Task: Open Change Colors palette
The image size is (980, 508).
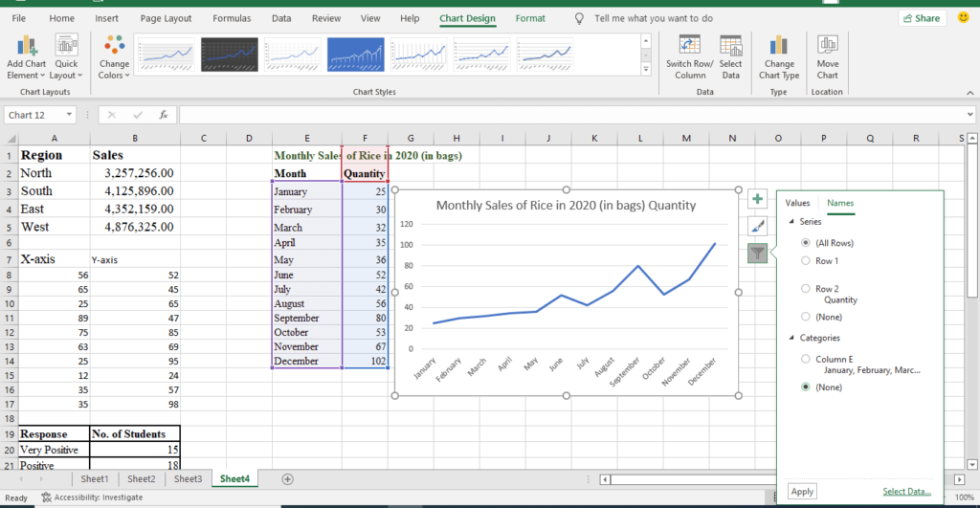Action: click(x=114, y=57)
